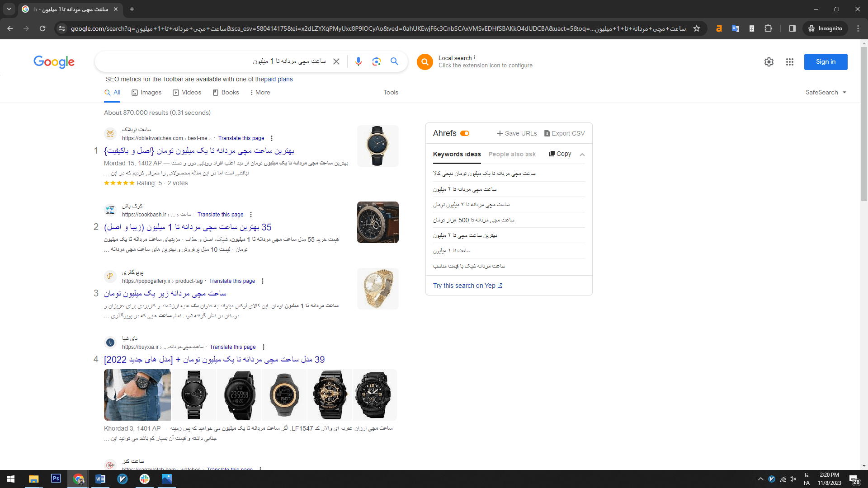Open search Tools
The width and height of the screenshot is (868, 488).
tap(391, 92)
